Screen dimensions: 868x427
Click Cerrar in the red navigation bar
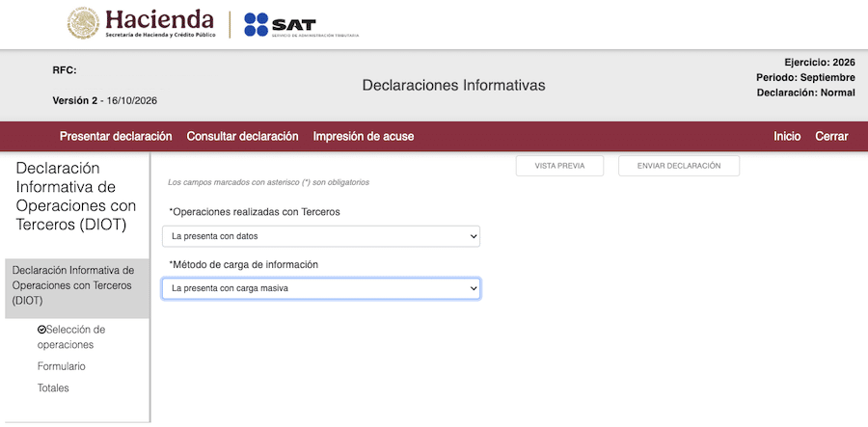click(831, 136)
